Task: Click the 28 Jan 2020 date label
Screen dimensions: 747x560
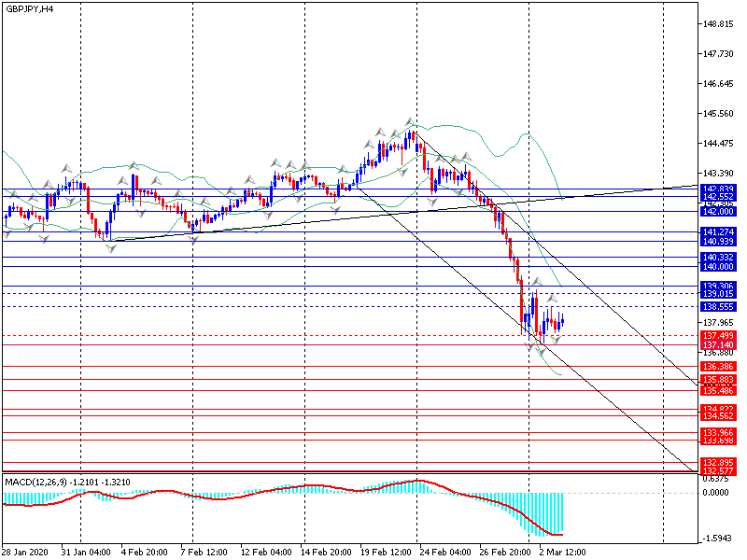Action: pos(25,552)
